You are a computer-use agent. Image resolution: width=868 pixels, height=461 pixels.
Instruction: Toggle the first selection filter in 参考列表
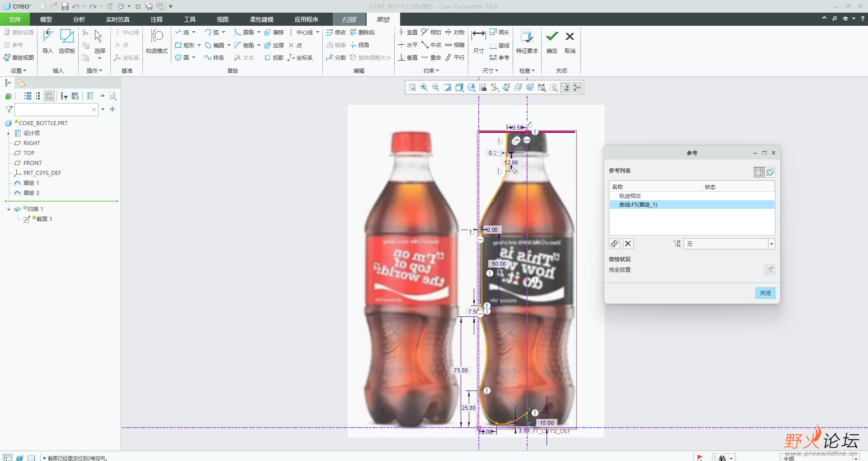click(759, 172)
